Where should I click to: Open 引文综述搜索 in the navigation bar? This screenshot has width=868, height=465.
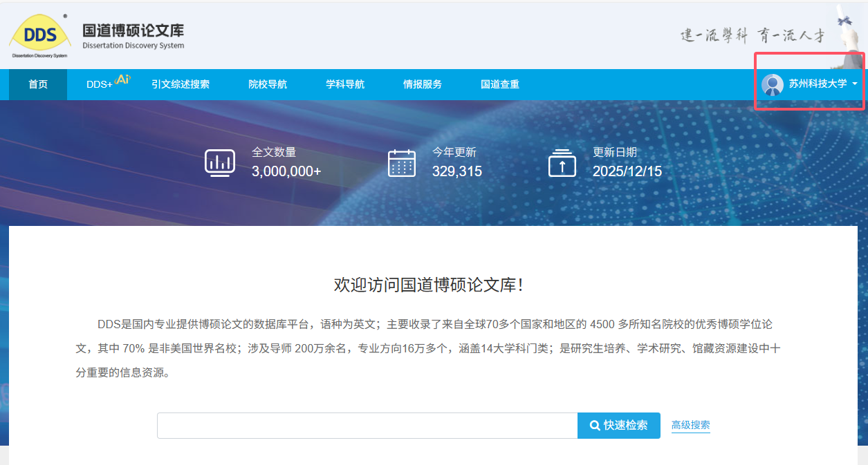(x=181, y=84)
